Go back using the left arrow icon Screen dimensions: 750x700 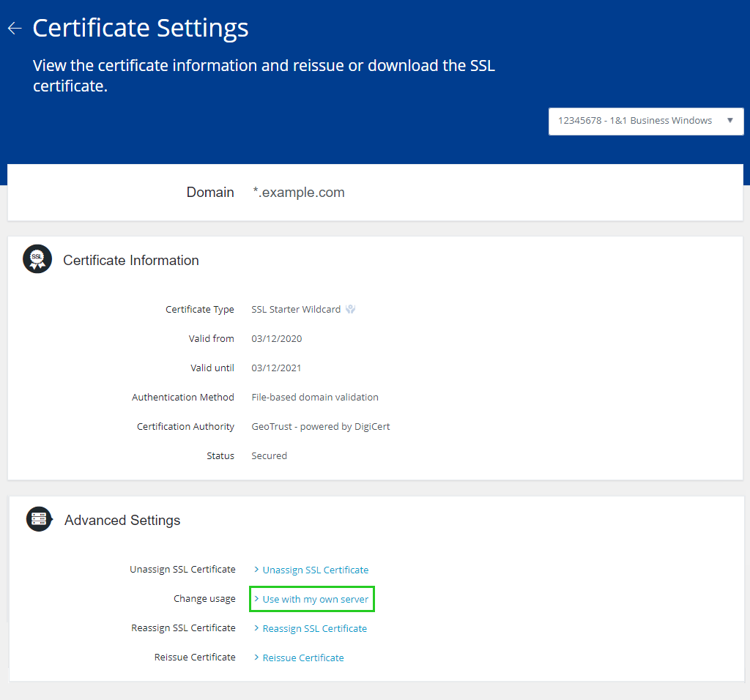[15, 29]
